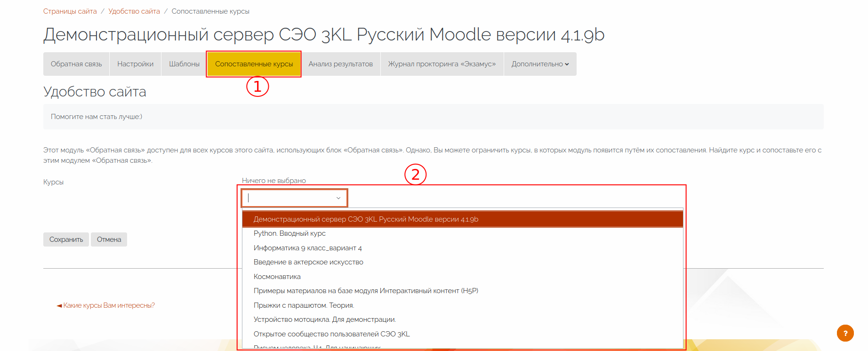This screenshot has height=351, width=868.
Task: Open previous activity Какие курсы Вам интересны?
Action: (106, 305)
